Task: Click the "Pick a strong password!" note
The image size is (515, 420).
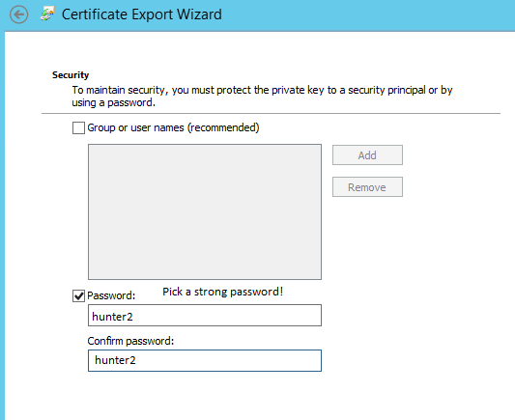Action: pos(222,292)
